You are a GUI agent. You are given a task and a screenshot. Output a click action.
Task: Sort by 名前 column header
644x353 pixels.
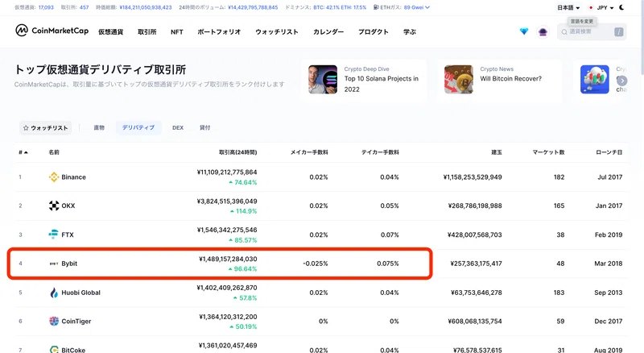click(x=54, y=152)
